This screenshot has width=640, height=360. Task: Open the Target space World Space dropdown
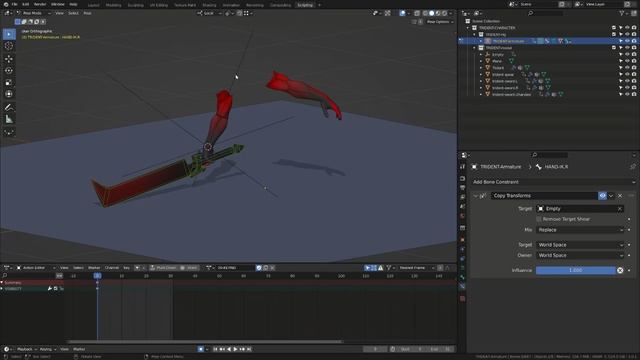pos(580,245)
